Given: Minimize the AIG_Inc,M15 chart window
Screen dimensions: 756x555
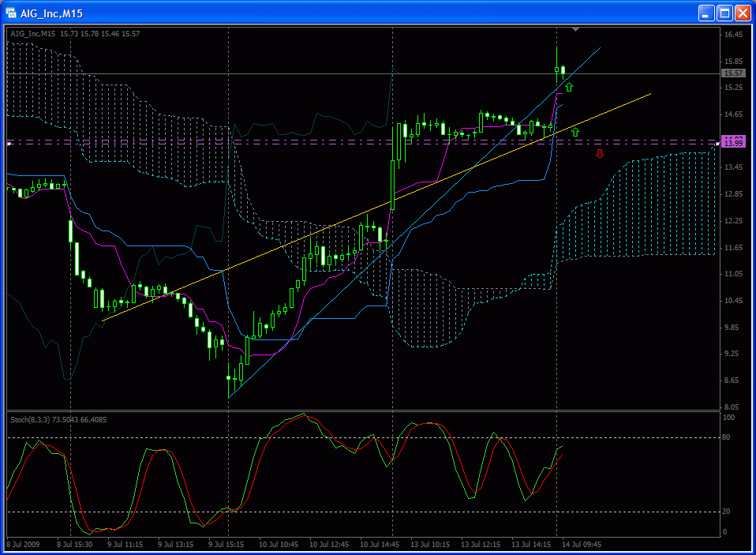Looking at the screenshot, I should click(706, 13).
